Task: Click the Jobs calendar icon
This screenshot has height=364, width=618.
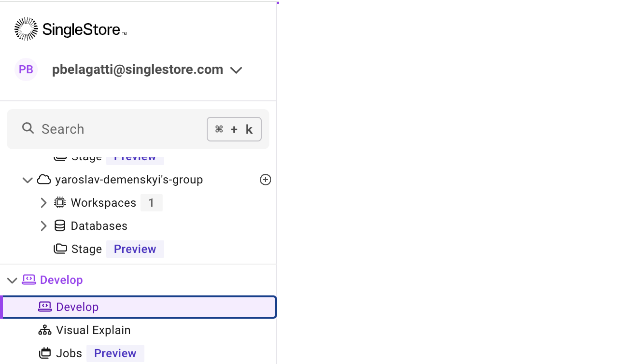Action: tap(45, 353)
